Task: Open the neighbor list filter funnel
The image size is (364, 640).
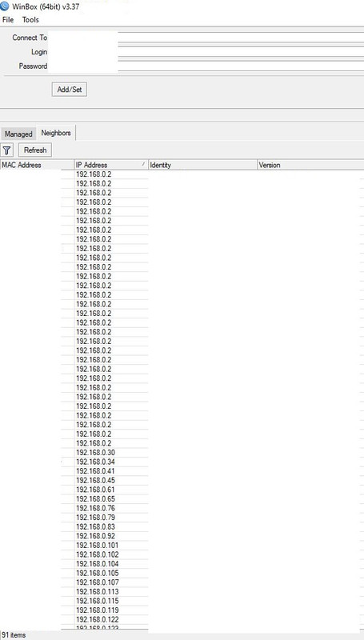Action: [7, 150]
